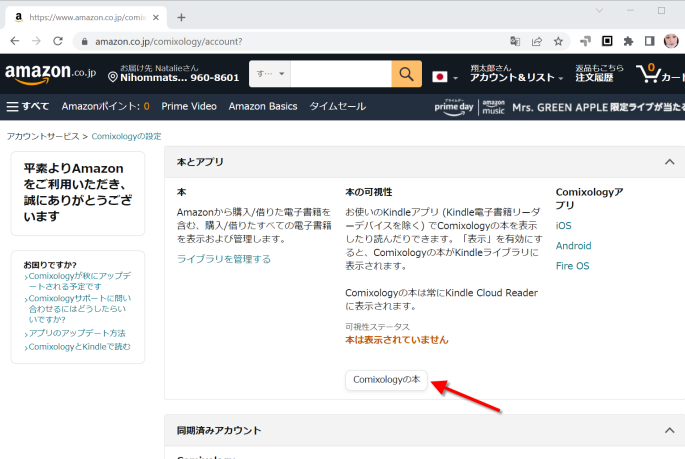The height and width of the screenshot is (459, 685).
Task: Open the Android app link
Action: click(573, 245)
